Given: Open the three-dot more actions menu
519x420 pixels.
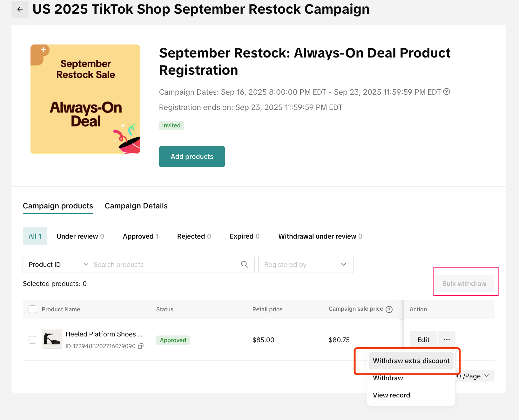Looking at the screenshot, I should 447,340.
